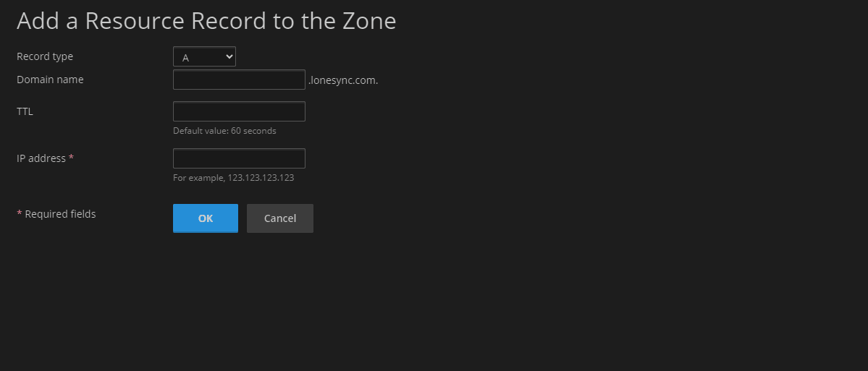Focus the Domain name input field
Viewport: 868px width, 371px height.
point(239,80)
